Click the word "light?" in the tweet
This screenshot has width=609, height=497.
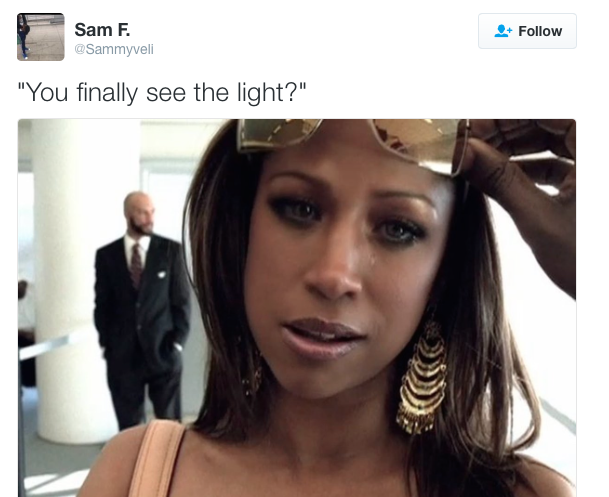click(271, 93)
